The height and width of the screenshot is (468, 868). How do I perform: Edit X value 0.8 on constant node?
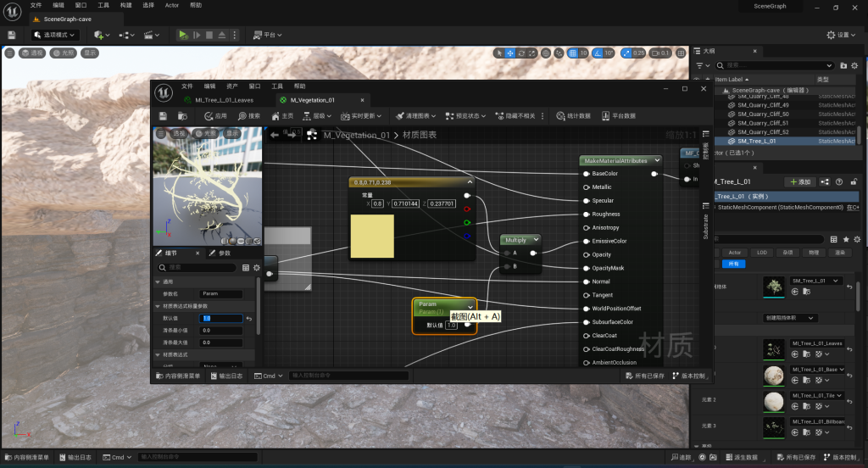(x=377, y=203)
